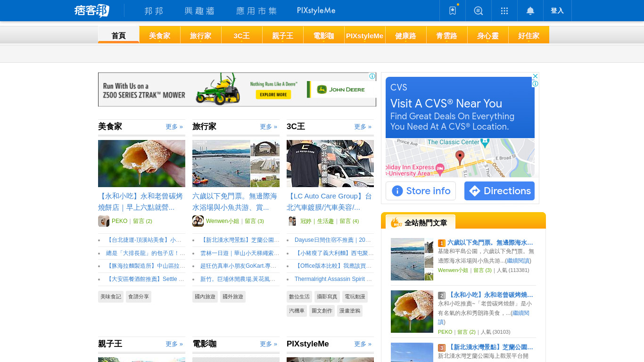Image resolution: width=644 pixels, height=362 pixels.
Task: Open article 【永和小吃】永和老曾碳烤燒餅店 headline
Action: pyautogui.click(x=140, y=202)
